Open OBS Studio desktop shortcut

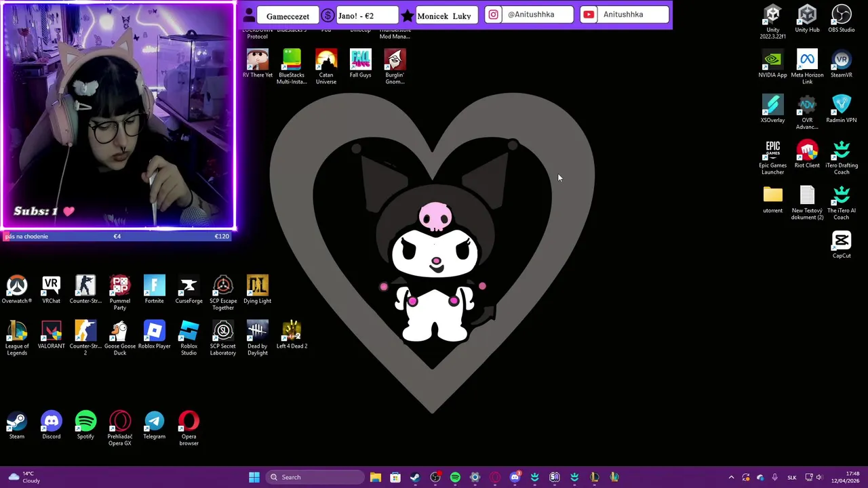tap(842, 18)
